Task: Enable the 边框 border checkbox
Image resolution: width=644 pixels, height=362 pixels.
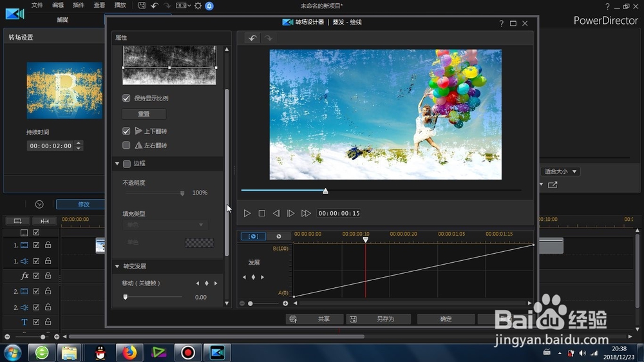Action: 127,164
